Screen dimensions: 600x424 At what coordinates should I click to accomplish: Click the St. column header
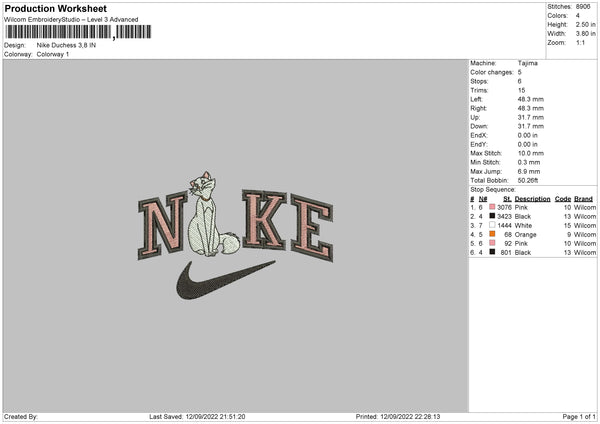point(507,199)
